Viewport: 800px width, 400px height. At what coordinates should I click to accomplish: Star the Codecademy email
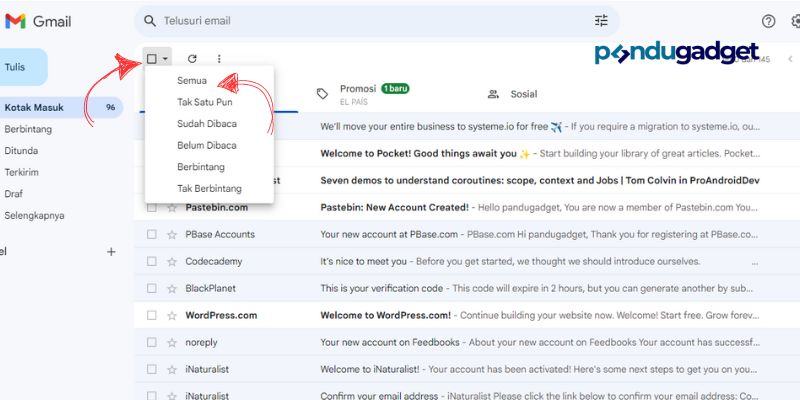coord(172,262)
